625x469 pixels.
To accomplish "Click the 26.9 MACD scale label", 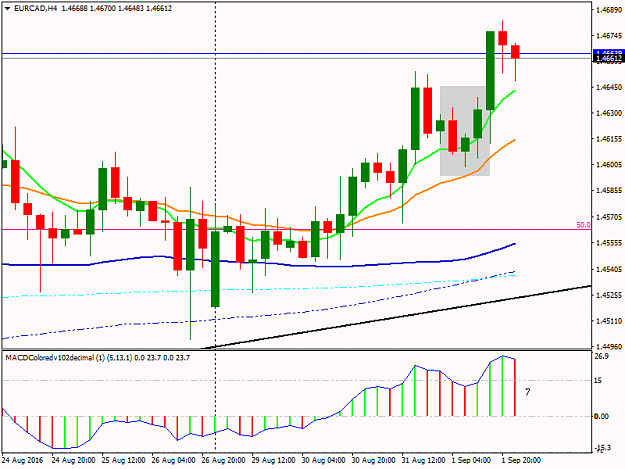I will (601, 356).
